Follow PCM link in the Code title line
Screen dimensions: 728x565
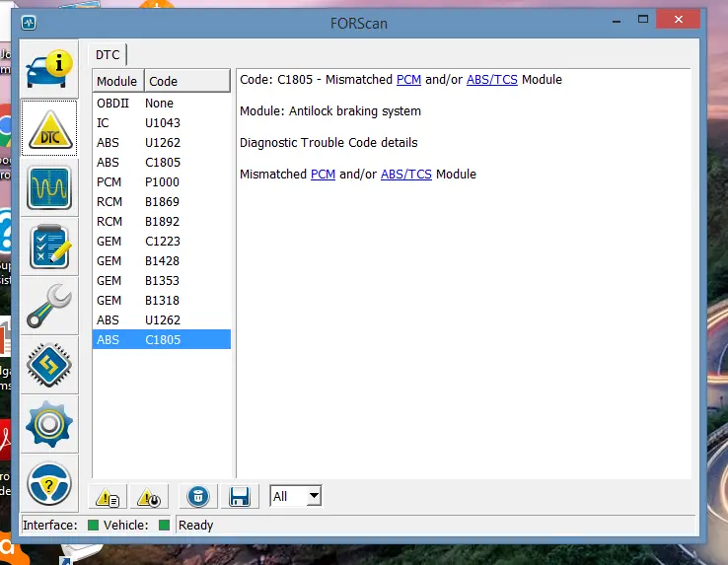coord(408,80)
